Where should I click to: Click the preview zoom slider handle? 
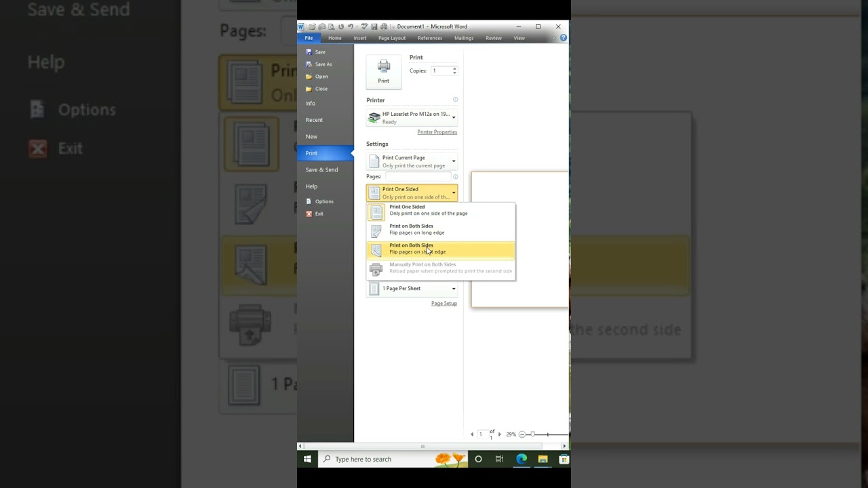(533, 434)
